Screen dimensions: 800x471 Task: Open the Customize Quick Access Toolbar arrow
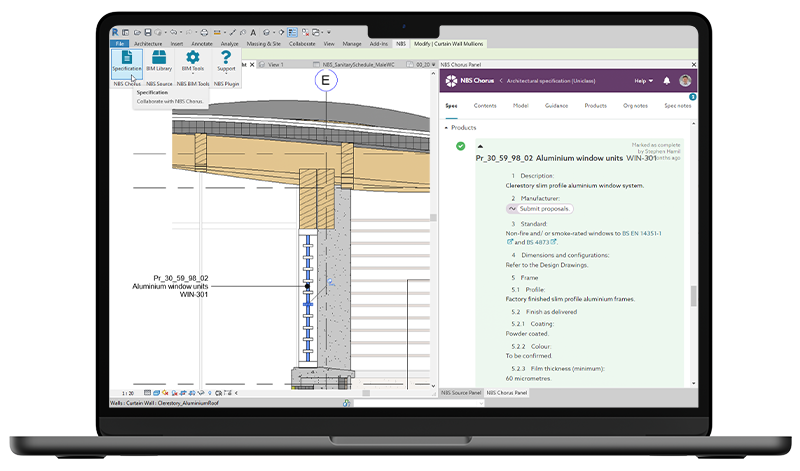tap(329, 32)
